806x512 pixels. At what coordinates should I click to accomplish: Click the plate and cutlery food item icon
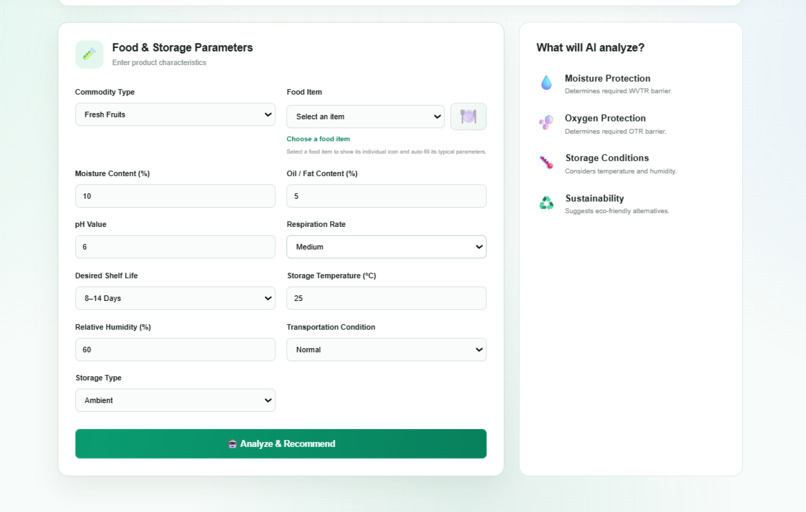[x=468, y=116]
